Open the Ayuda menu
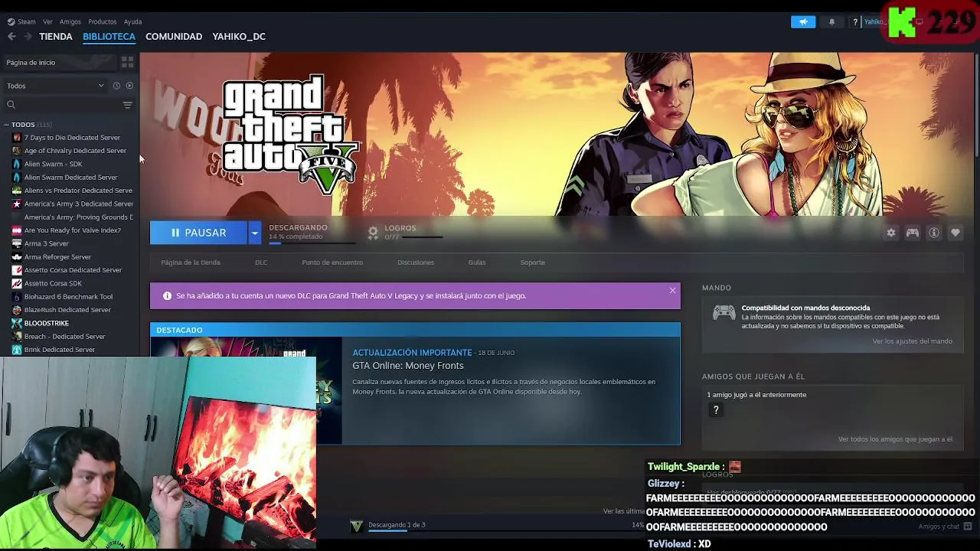This screenshot has height=551, width=980. pyautogui.click(x=132, y=21)
